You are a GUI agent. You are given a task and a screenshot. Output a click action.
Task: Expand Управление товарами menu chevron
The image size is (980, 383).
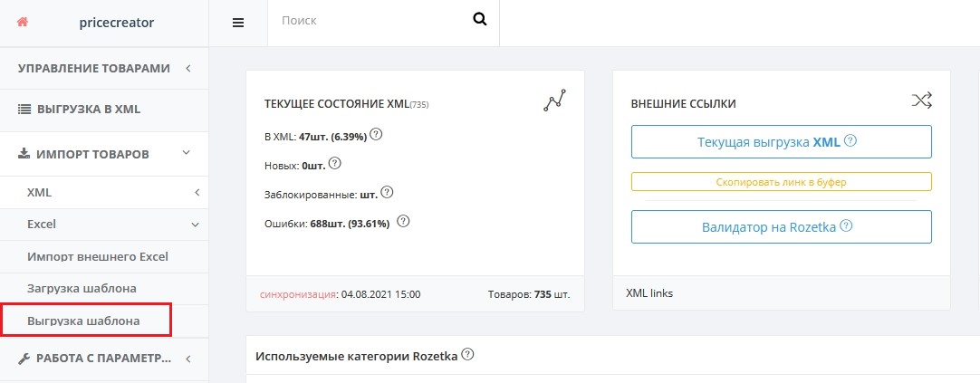pos(188,68)
